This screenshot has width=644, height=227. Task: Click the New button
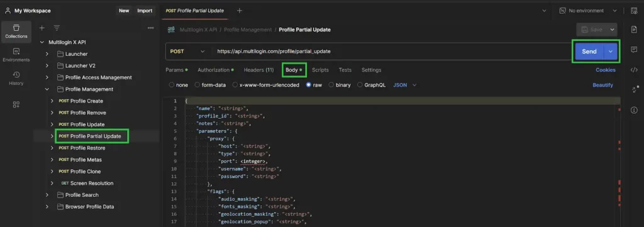124,11
